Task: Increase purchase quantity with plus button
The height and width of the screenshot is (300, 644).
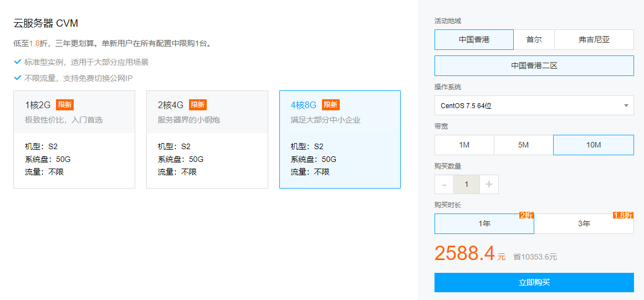Action: point(489,184)
